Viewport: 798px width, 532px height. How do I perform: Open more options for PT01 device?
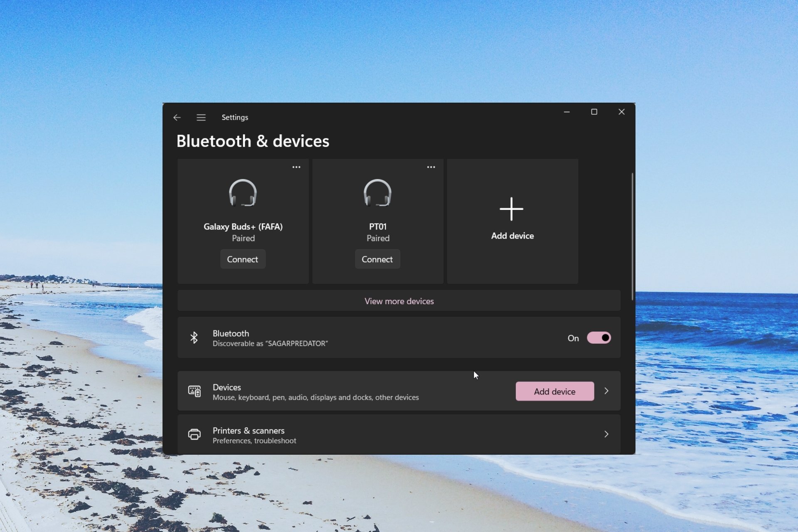431,167
